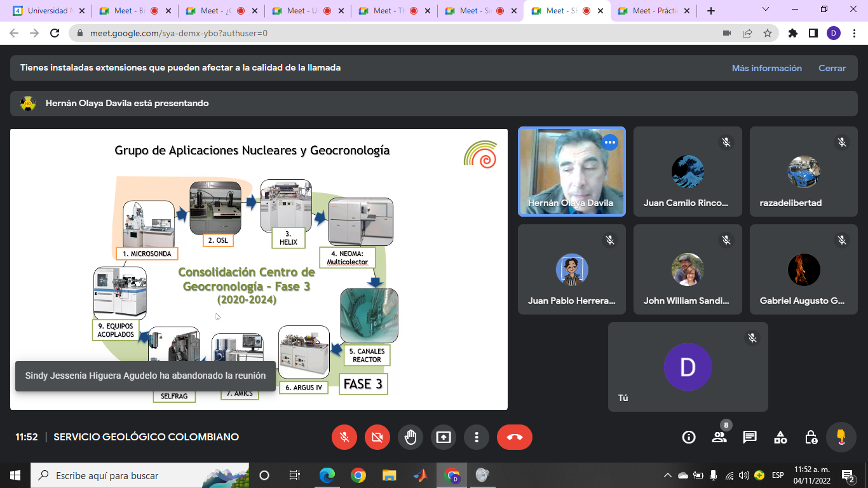Screen dimensions: 868x488
Task: Click the browser address bar
Action: coord(394,33)
